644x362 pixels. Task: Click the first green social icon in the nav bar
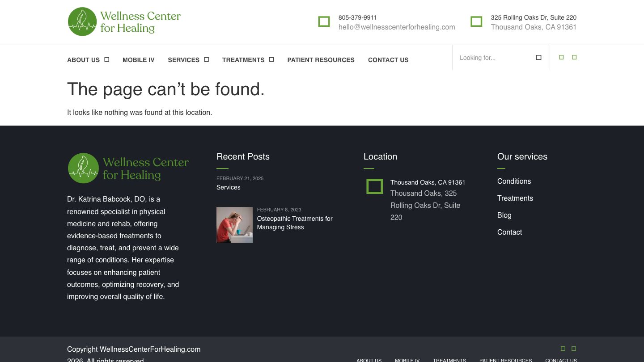tap(561, 57)
